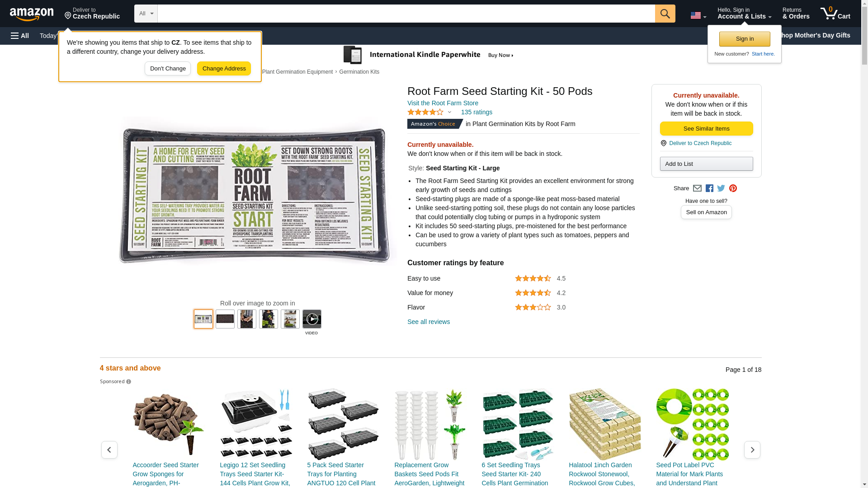Share product on Pinterest icon
This screenshot has height=488, width=868.
pyautogui.click(x=733, y=188)
